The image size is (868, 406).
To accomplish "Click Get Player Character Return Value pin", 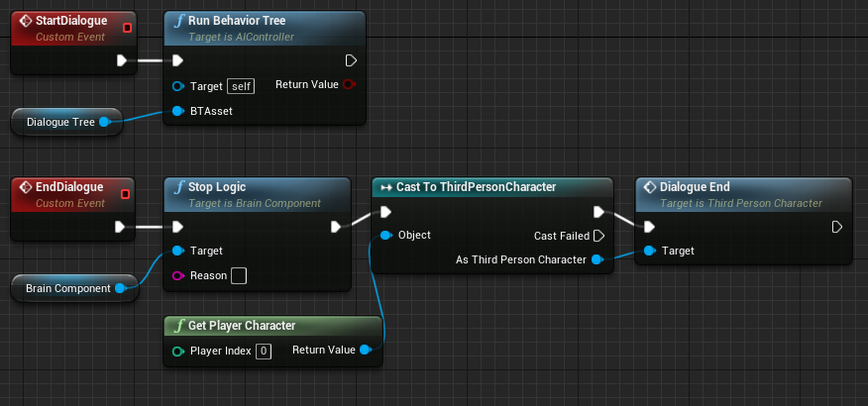I will click(366, 350).
